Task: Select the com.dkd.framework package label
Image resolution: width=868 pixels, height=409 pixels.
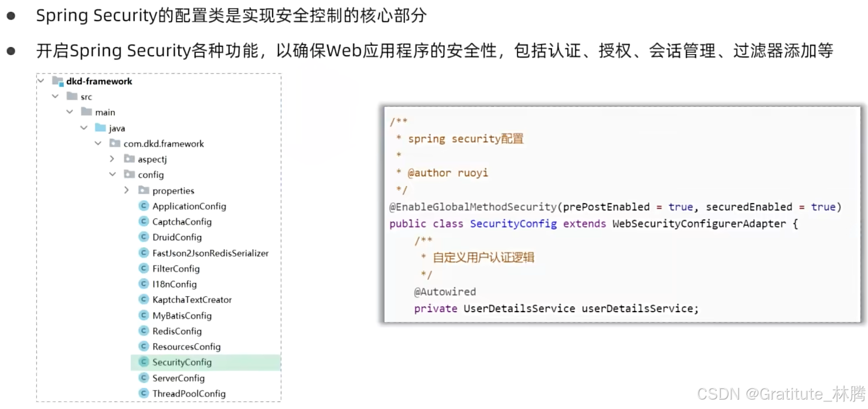Action: pyautogui.click(x=164, y=143)
